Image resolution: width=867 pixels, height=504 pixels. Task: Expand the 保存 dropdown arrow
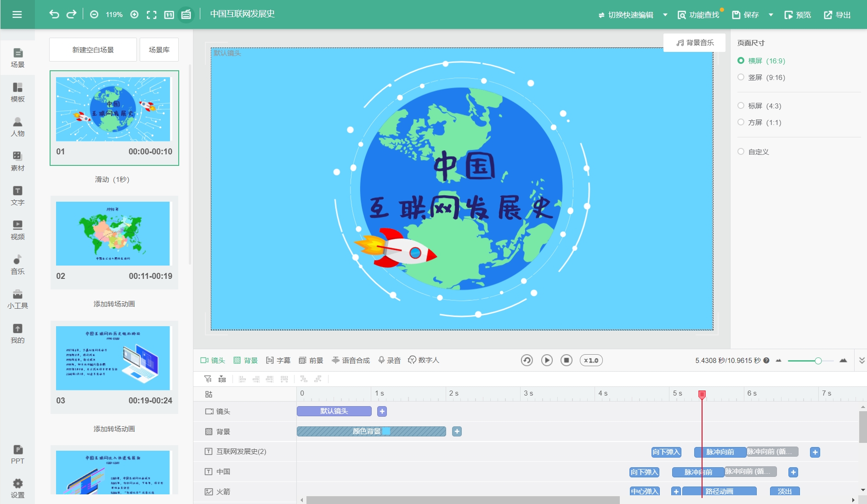click(771, 15)
